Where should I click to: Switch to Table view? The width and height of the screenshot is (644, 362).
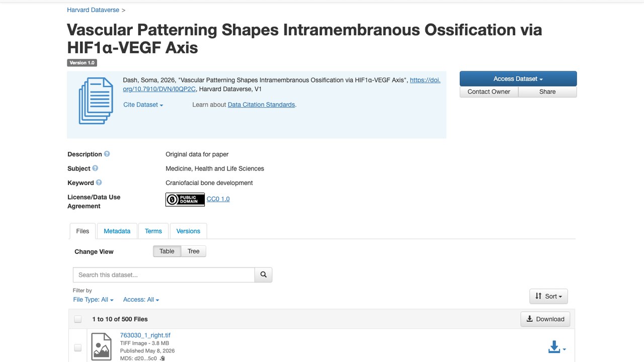coord(167,251)
